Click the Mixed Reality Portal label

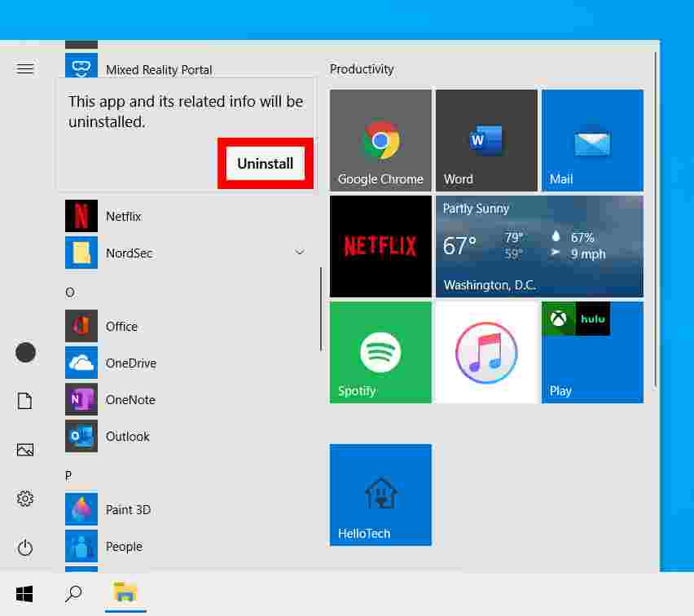coord(159,69)
